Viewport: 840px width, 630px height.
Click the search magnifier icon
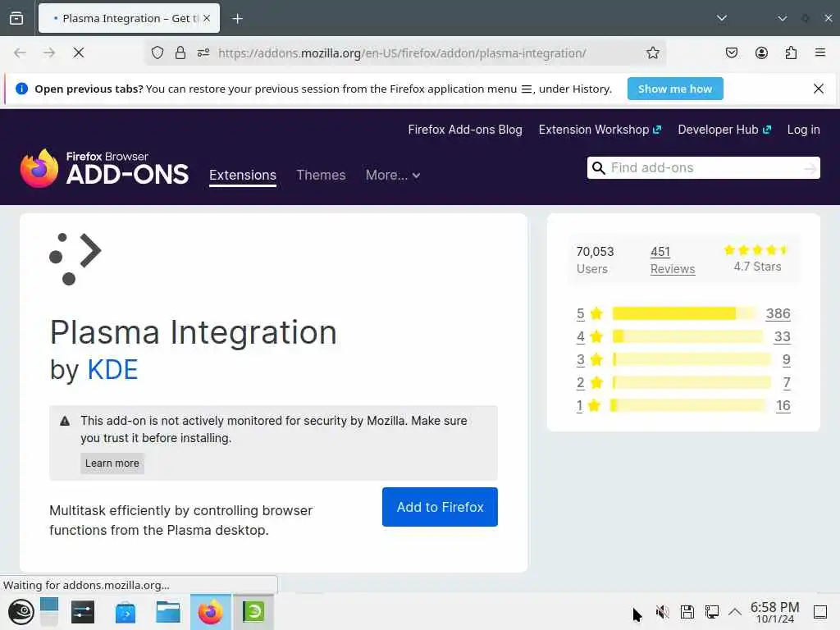[598, 168]
